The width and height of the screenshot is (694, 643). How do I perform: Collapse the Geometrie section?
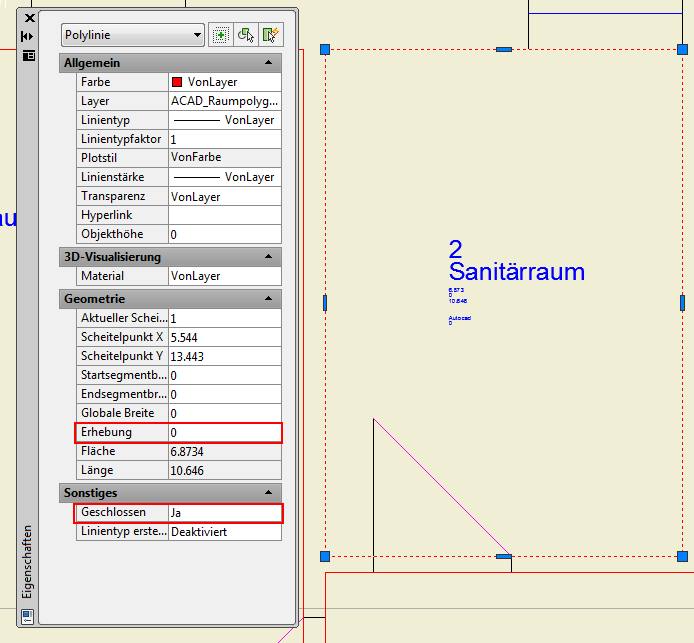pyautogui.click(x=268, y=299)
